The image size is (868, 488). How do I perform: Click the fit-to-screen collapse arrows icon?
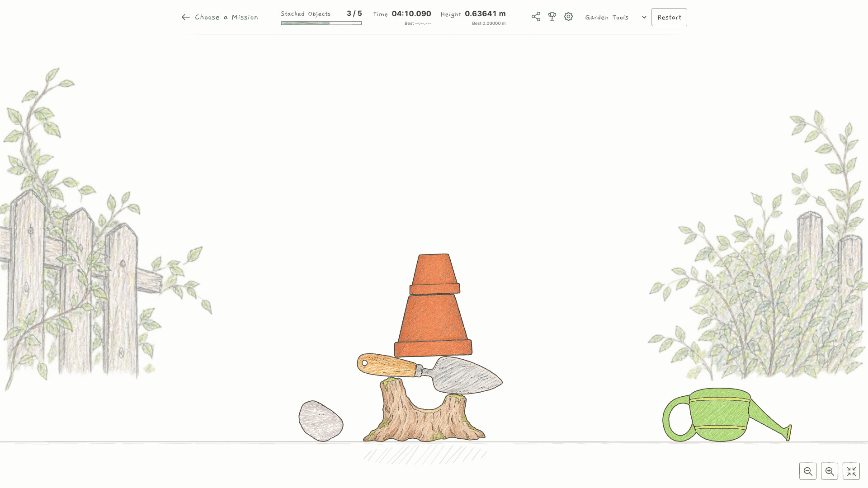851,471
